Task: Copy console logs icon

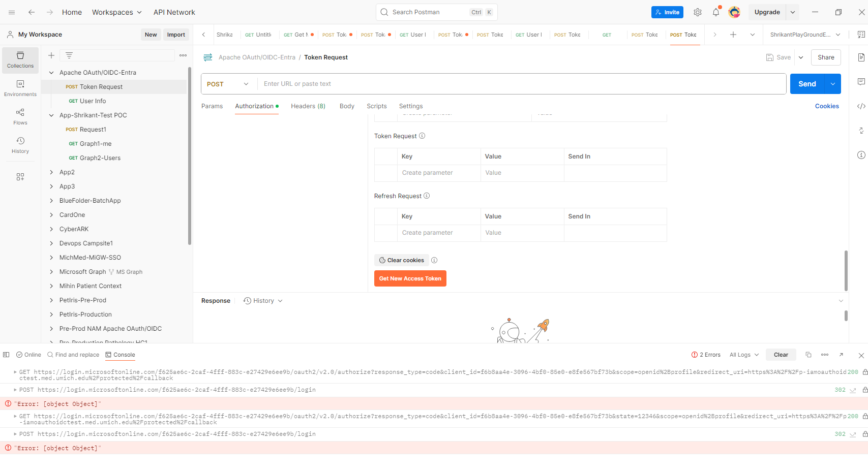Action: tap(809, 355)
